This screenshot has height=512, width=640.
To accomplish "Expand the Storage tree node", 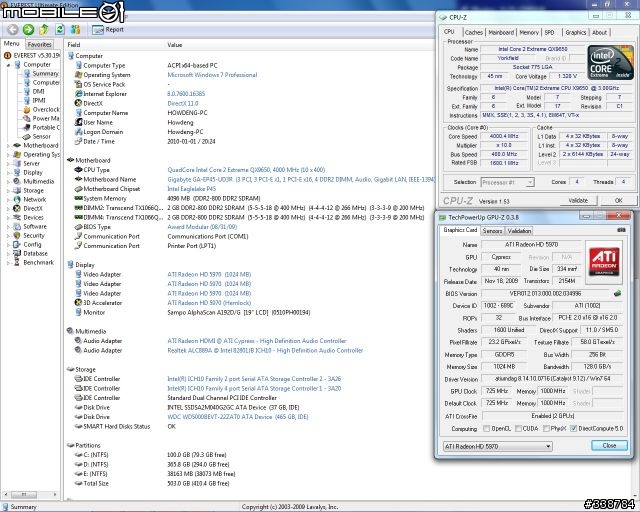I will coord(8,191).
